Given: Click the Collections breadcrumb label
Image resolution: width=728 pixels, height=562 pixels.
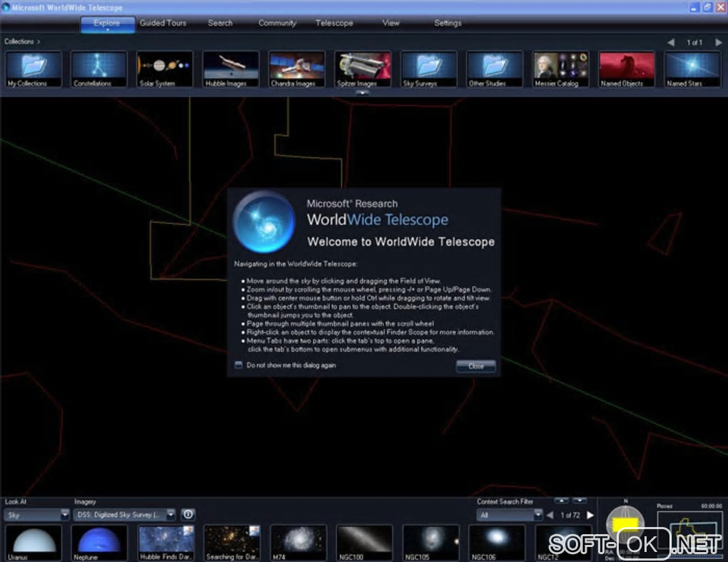Looking at the screenshot, I should (x=19, y=42).
